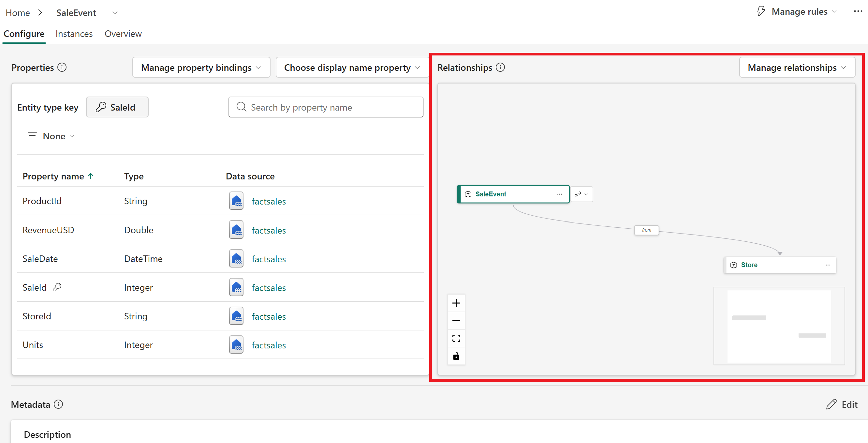Click Edit in the Metadata section
The height and width of the screenshot is (443, 868).
pyautogui.click(x=842, y=404)
